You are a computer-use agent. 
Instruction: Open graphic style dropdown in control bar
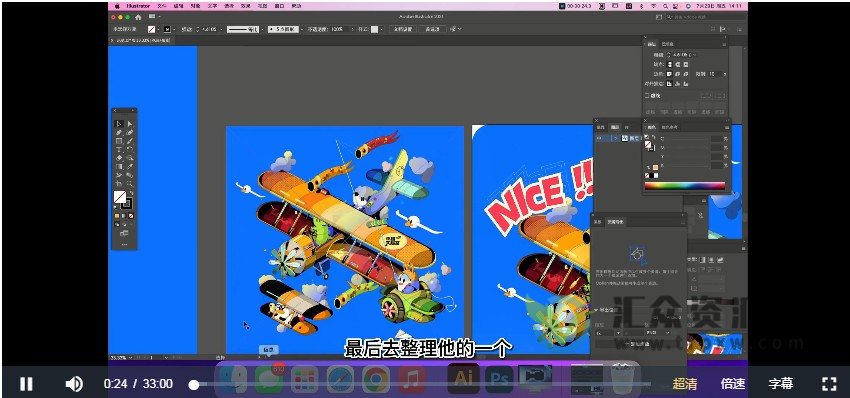coord(382,29)
